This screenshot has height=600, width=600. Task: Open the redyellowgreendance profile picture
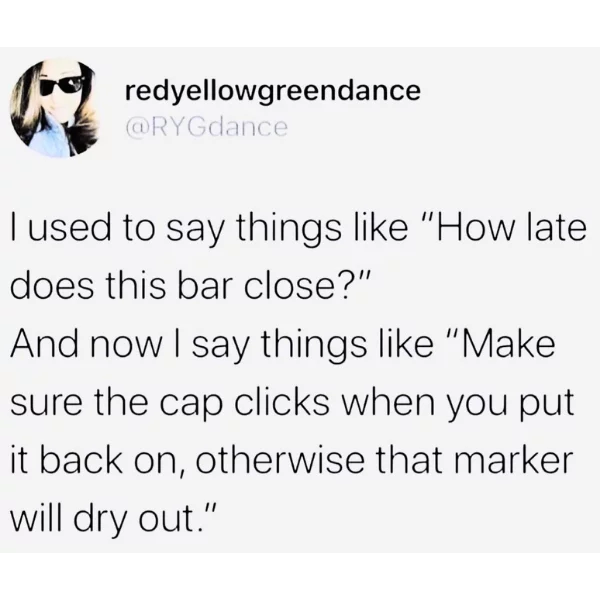pyautogui.click(x=54, y=108)
